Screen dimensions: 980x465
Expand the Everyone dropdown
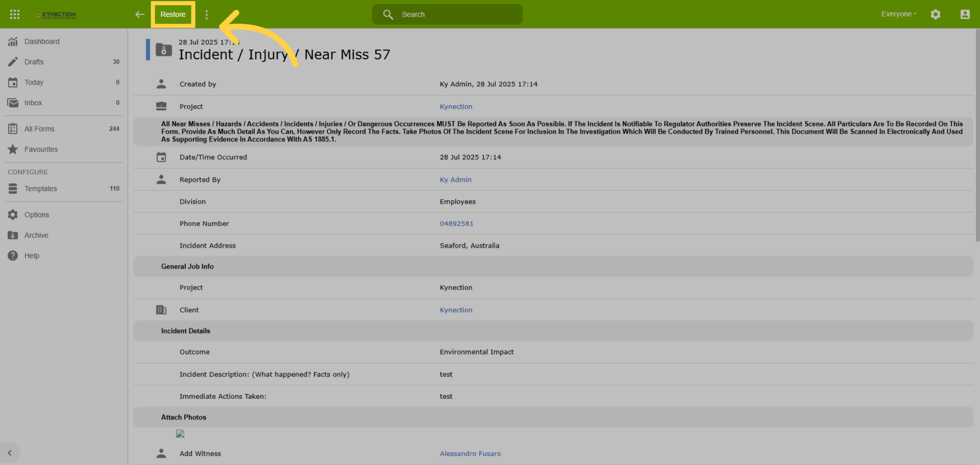pyautogui.click(x=899, y=14)
